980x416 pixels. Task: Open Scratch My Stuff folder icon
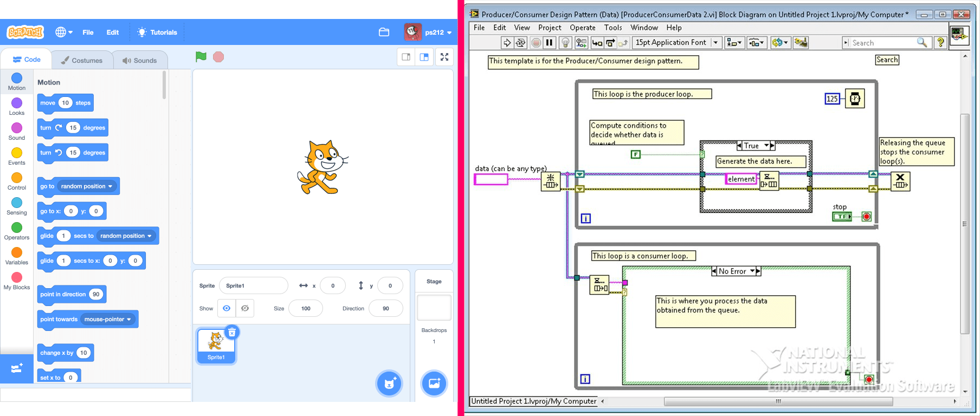coord(384,32)
